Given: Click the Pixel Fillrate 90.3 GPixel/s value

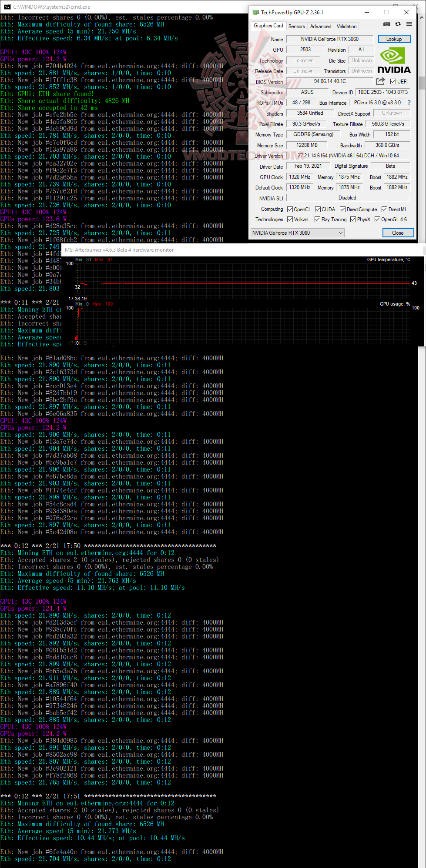Looking at the screenshot, I should (x=306, y=124).
